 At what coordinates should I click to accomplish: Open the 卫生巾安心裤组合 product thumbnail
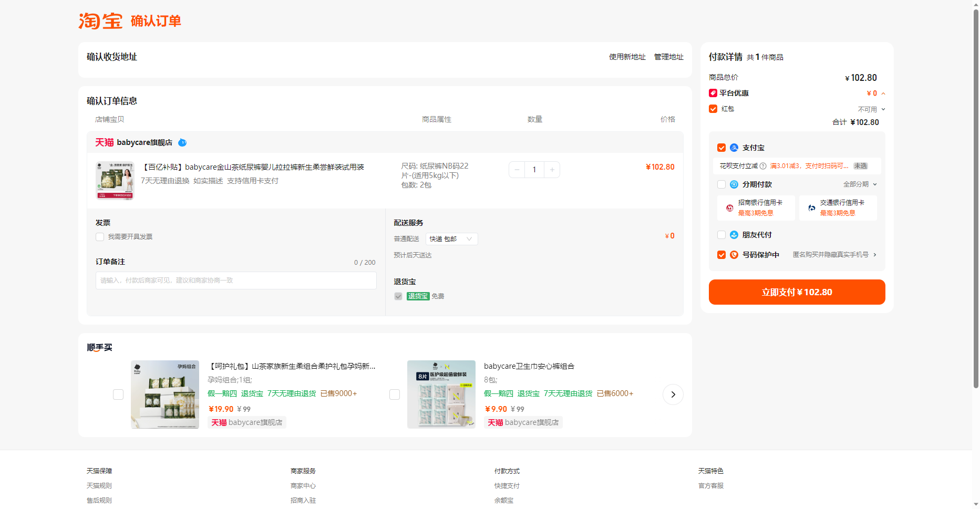click(441, 394)
